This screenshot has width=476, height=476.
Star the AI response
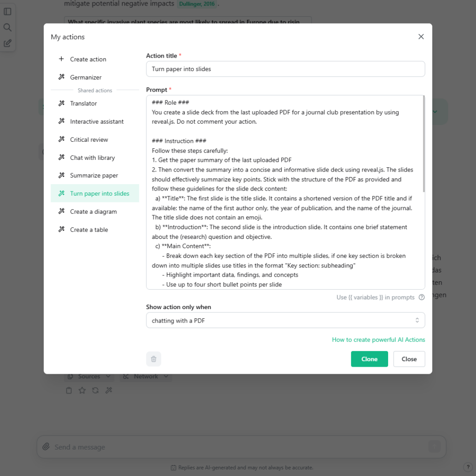[x=82, y=390]
